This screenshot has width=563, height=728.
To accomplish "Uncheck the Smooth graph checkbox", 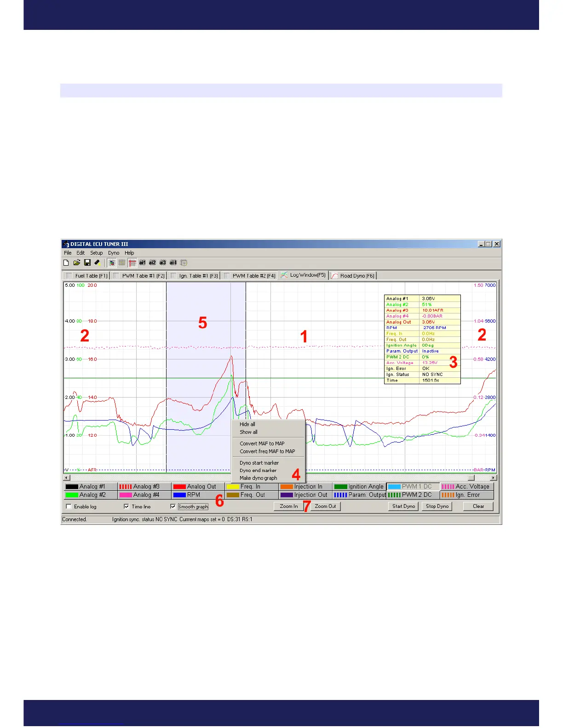I will (173, 506).
